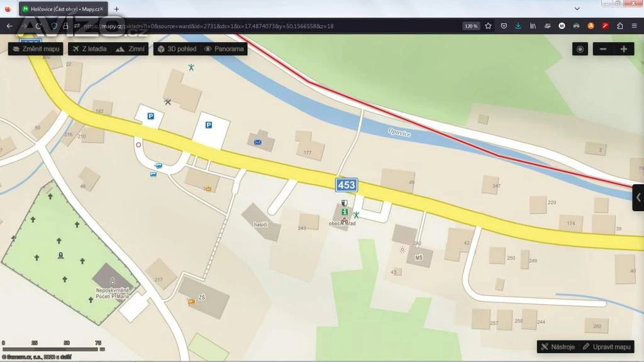Click the hasiči fire station label

click(x=260, y=224)
